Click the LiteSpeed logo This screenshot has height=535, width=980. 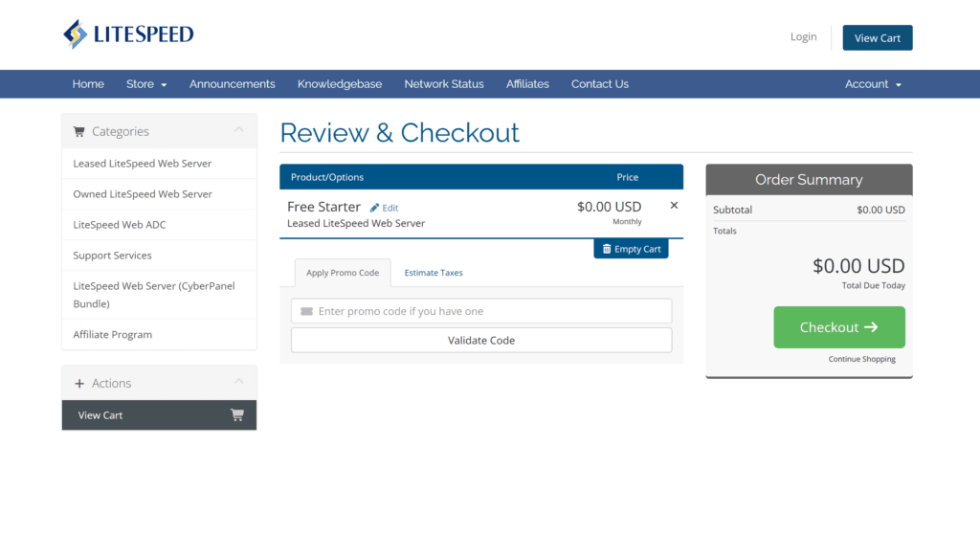[x=129, y=33]
